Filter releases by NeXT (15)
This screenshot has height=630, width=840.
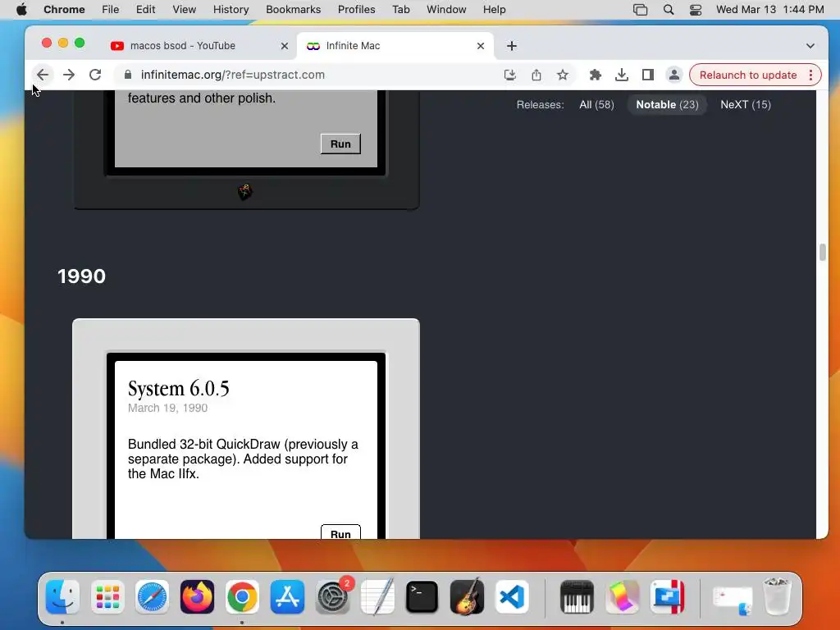pos(745,104)
